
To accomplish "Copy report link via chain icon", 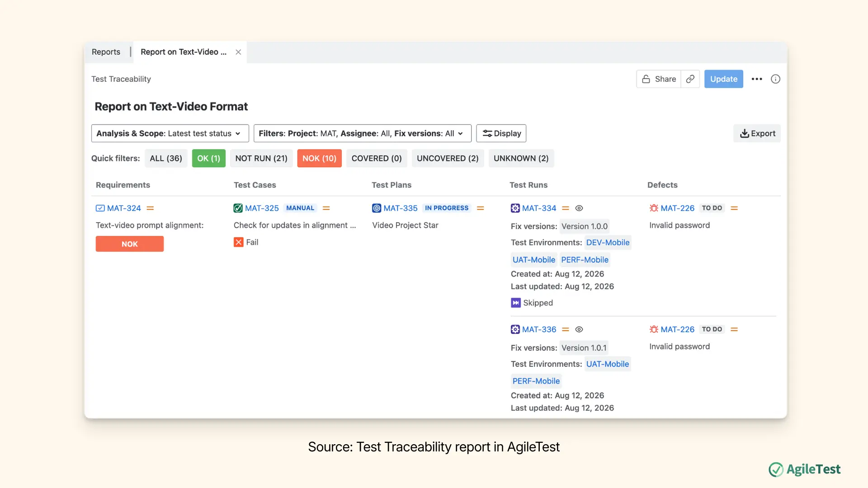I will pos(690,79).
